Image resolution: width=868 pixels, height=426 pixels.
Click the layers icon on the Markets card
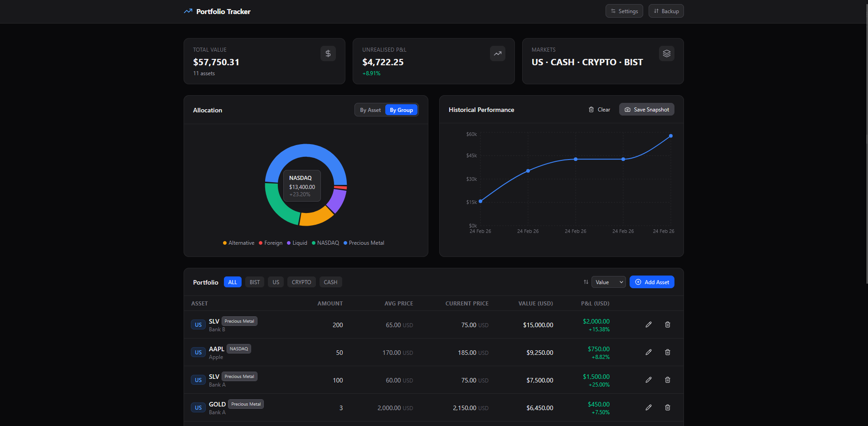click(x=666, y=53)
